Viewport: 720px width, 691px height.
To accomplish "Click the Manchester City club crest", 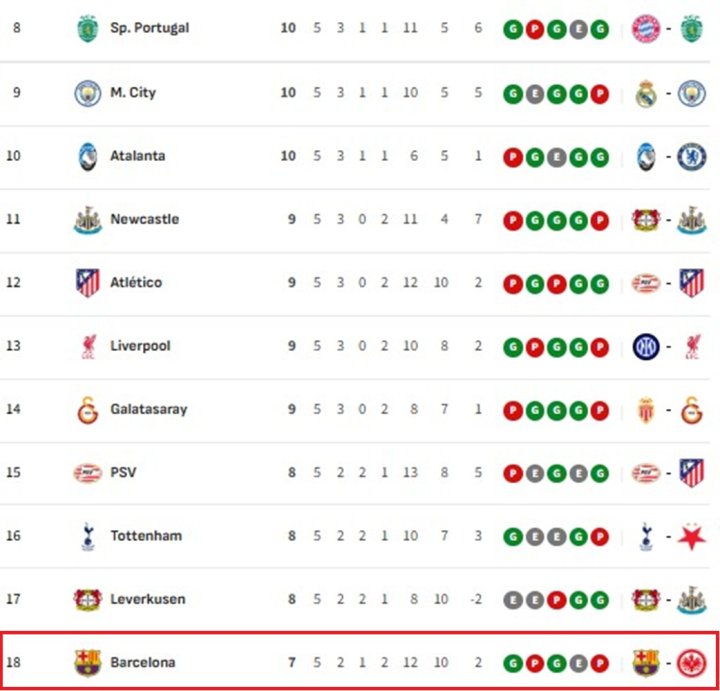I will [x=88, y=93].
